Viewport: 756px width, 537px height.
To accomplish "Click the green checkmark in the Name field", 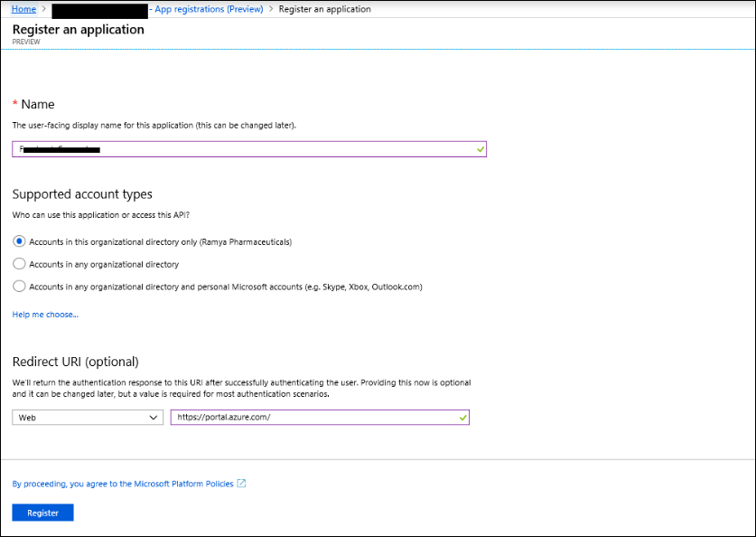I will click(479, 149).
